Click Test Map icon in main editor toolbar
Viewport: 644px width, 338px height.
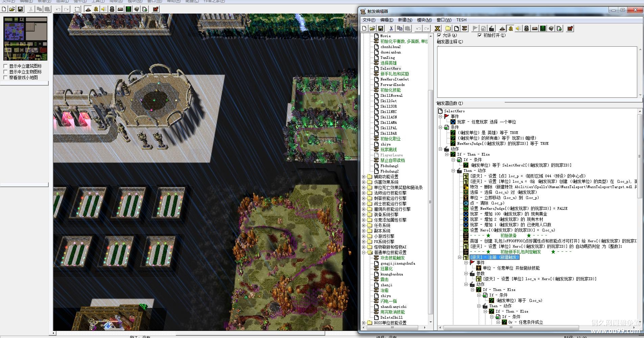click(x=156, y=9)
